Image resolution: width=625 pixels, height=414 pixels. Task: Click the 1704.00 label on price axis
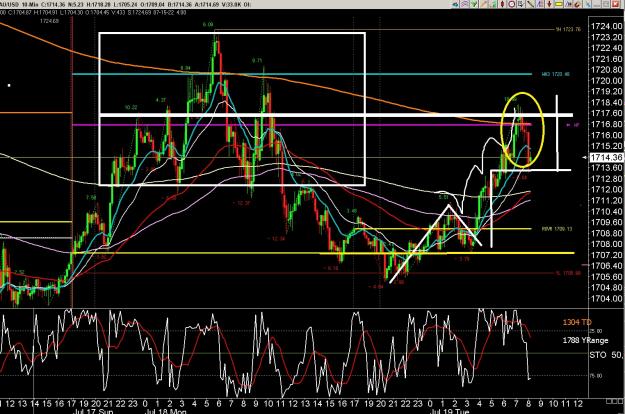(x=606, y=298)
